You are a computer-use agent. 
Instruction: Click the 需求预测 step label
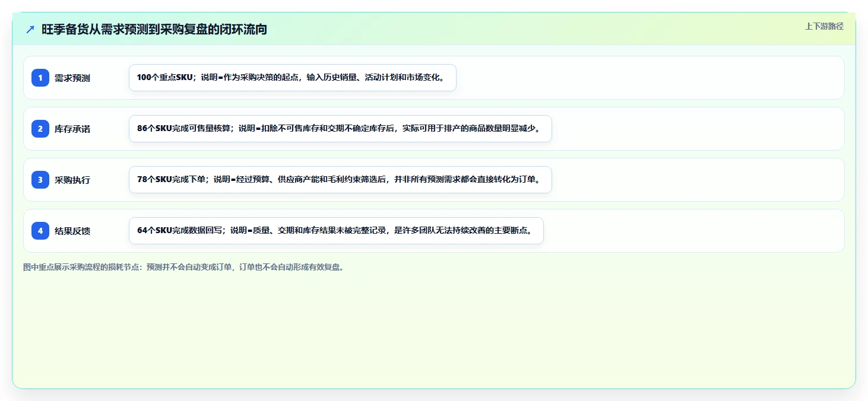click(x=72, y=78)
